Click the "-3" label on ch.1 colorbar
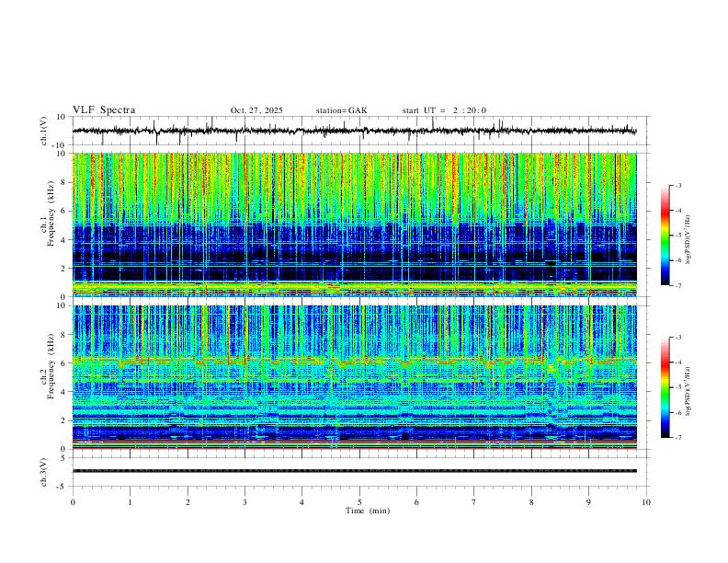728x563 pixels. tap(678, 185)
